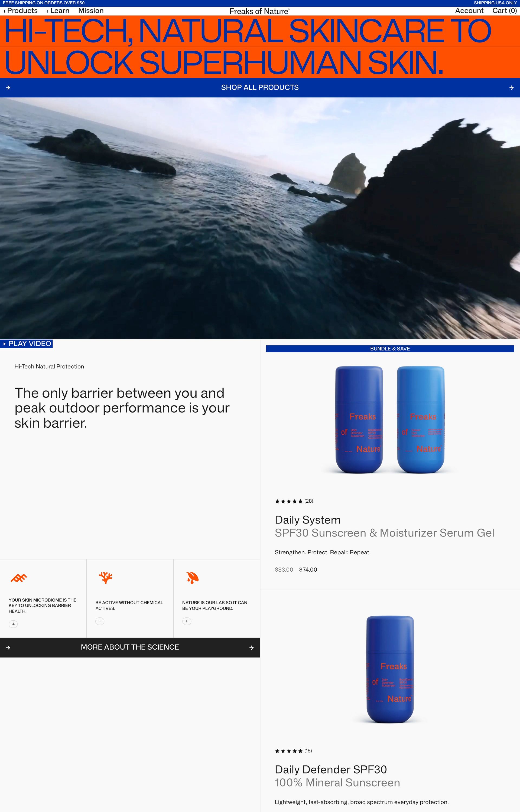Click the Play Video button
This screenshot has height=812, width=520.
coord(26,344)
